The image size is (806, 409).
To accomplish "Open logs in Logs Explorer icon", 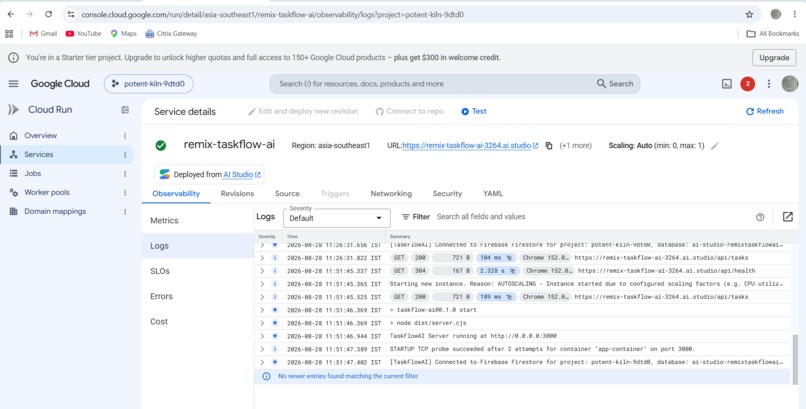I will [787, 217].
